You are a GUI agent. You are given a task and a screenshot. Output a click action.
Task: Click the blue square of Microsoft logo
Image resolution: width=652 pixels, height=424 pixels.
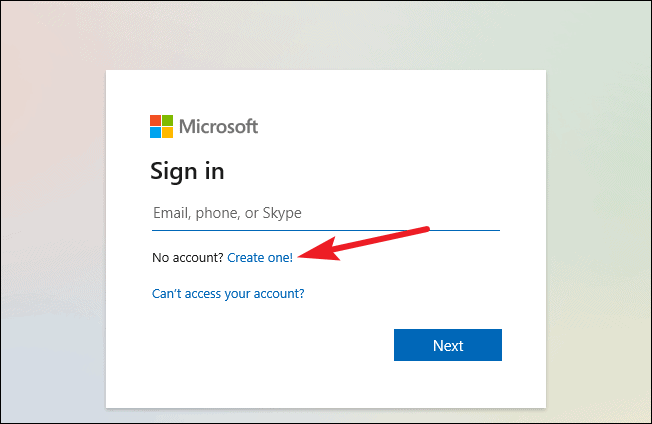click(x=156, y=133)
